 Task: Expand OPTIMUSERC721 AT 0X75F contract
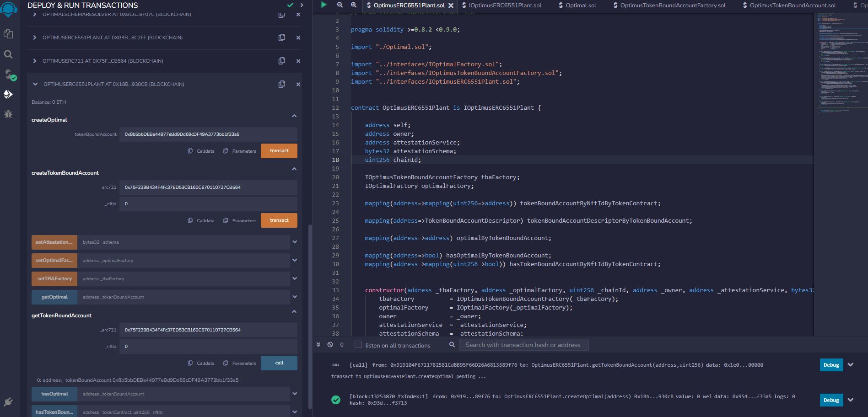(34, 61)
